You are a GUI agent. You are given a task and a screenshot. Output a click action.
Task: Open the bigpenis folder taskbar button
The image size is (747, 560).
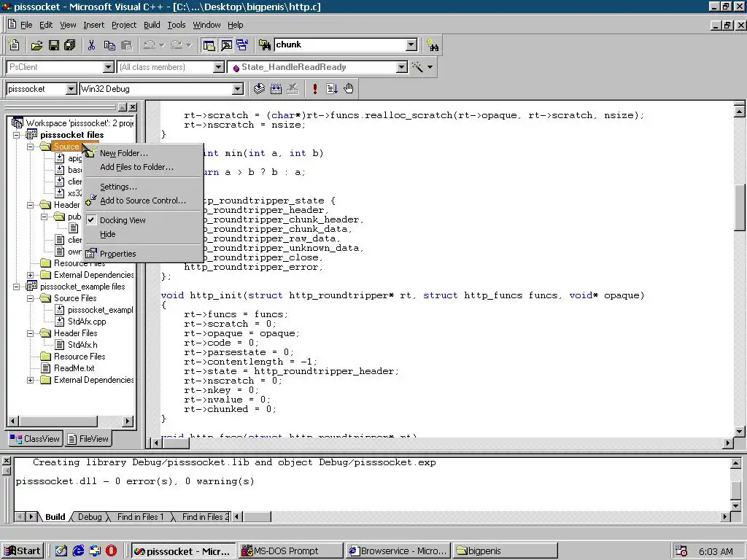coord(505,551)
